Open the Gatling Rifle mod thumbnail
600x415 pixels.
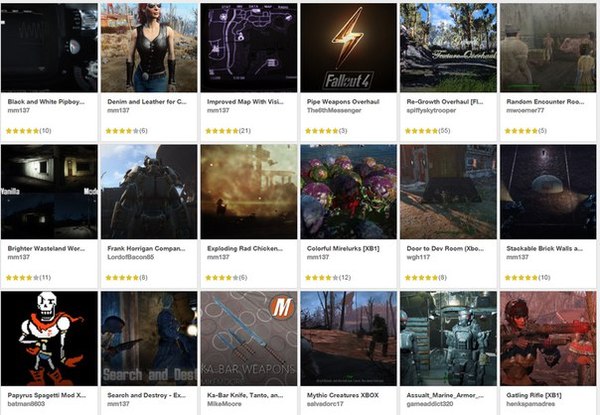pyautogui.click(x=548, y=339)
